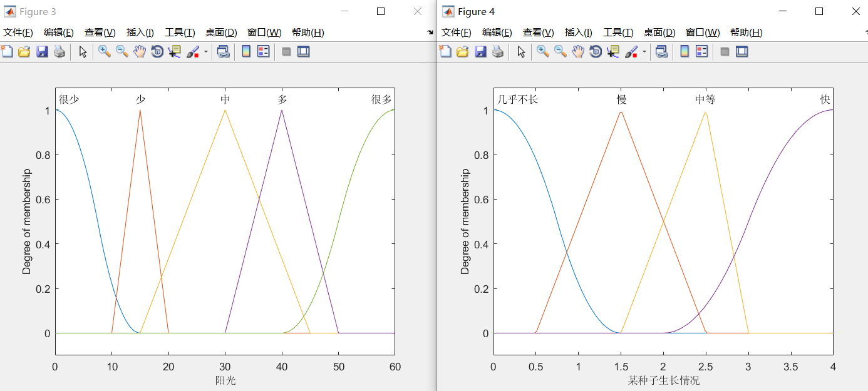
Task: Open 桌面(D) menu in Figure 3
Action: point(221,33)
